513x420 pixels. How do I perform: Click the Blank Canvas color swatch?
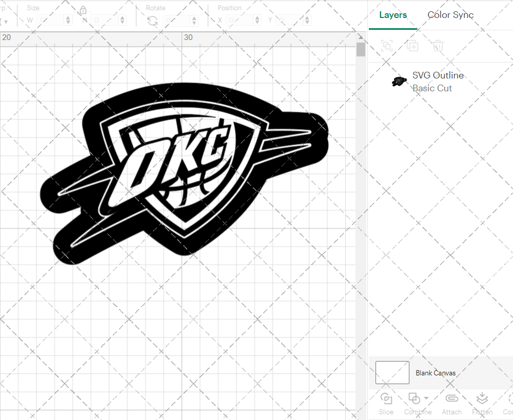(x=392, y=373)
